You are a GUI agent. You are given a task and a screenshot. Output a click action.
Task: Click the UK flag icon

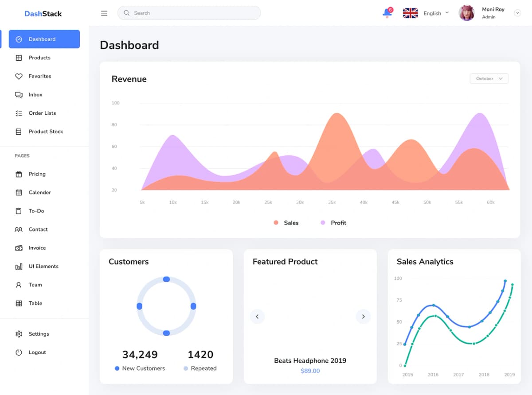(x=410, y=13)
